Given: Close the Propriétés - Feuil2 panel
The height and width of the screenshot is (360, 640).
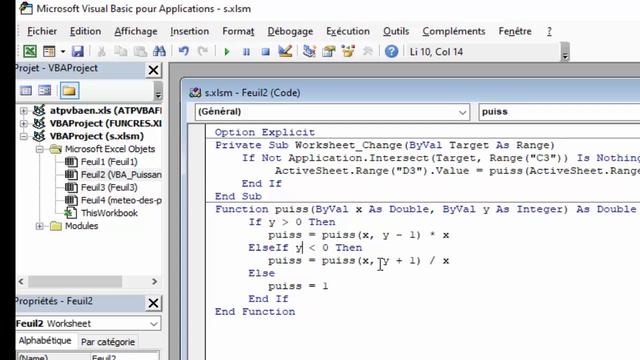Looking at the screenshot, I should (x=153, y=303).
